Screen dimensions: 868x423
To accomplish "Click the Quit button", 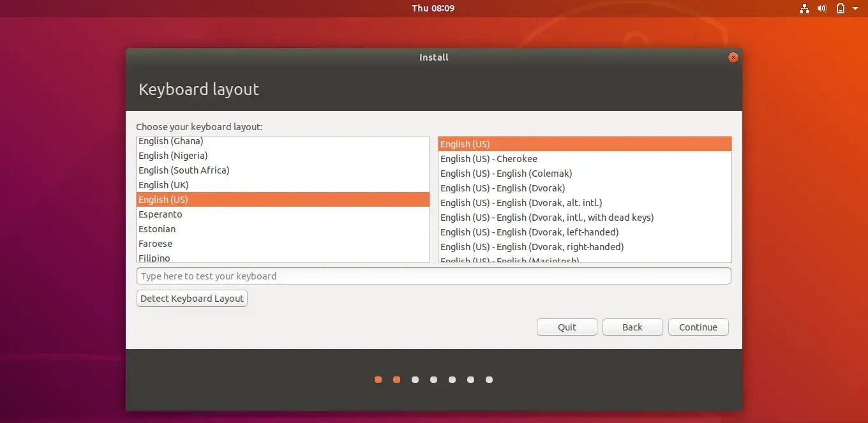I will [x=567, y=327].
